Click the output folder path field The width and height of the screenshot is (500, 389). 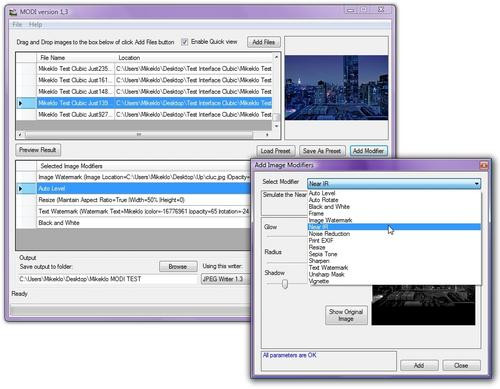(108, 279)
